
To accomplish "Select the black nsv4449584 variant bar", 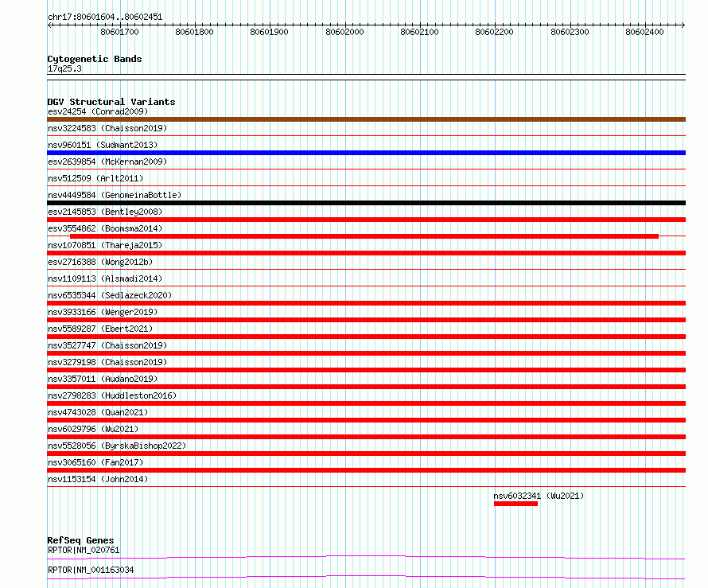I will click(x=366, y=203).
